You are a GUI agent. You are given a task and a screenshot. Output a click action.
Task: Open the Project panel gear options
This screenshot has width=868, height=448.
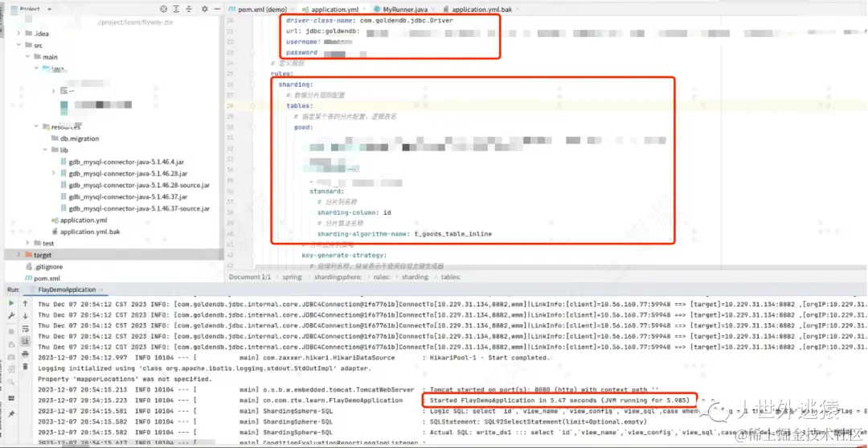pos(205,10)
